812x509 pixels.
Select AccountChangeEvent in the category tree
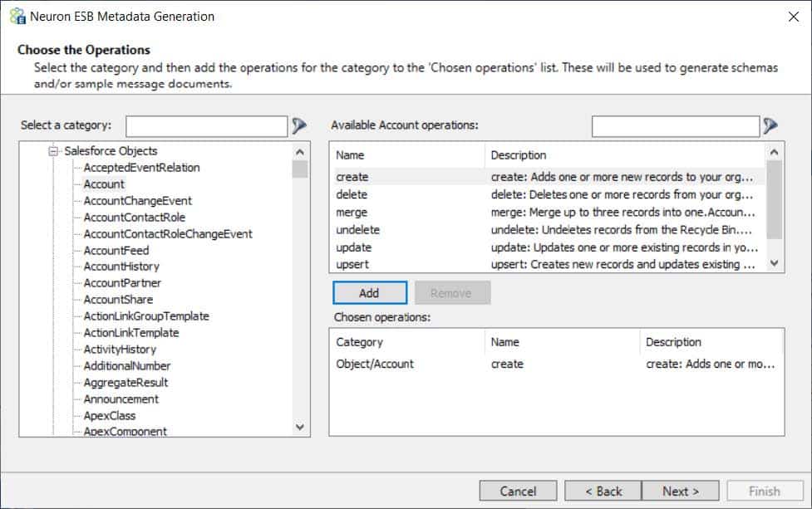[x=138, y=201]
